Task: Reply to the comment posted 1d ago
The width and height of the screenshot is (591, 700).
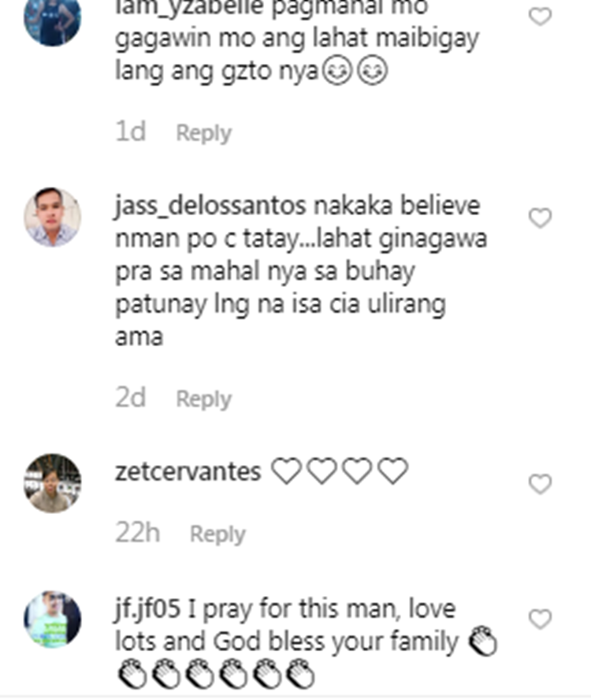Action: (204, 132)
